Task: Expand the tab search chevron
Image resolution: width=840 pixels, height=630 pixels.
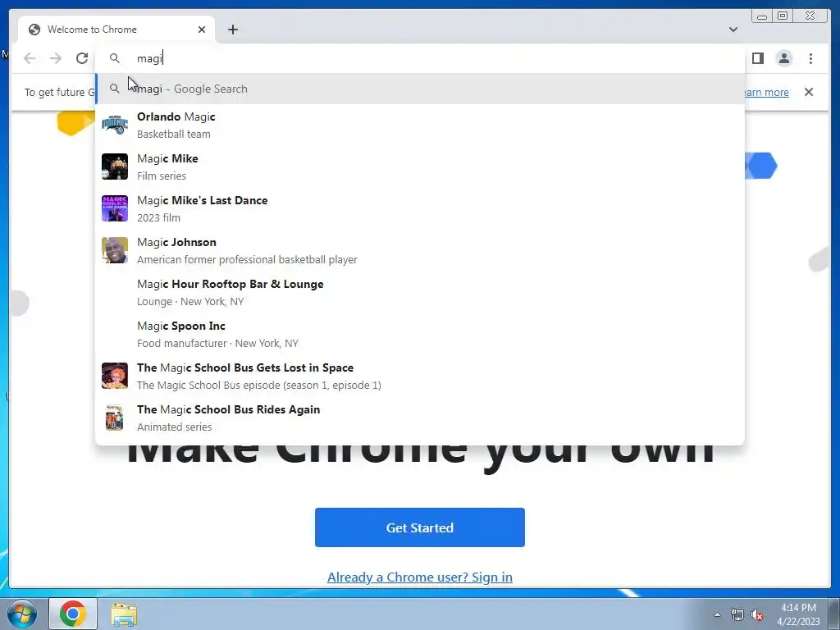Action: click(733, 30)
